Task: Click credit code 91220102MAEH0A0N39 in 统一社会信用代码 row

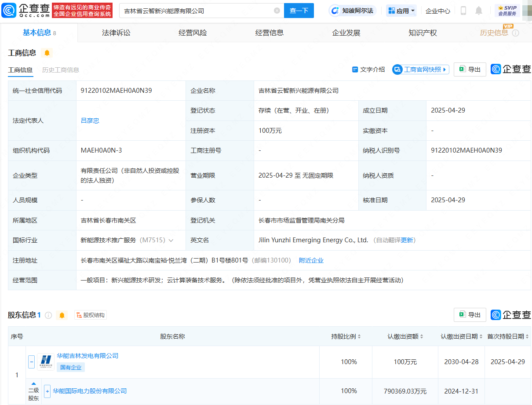Action: click(117, 91)
